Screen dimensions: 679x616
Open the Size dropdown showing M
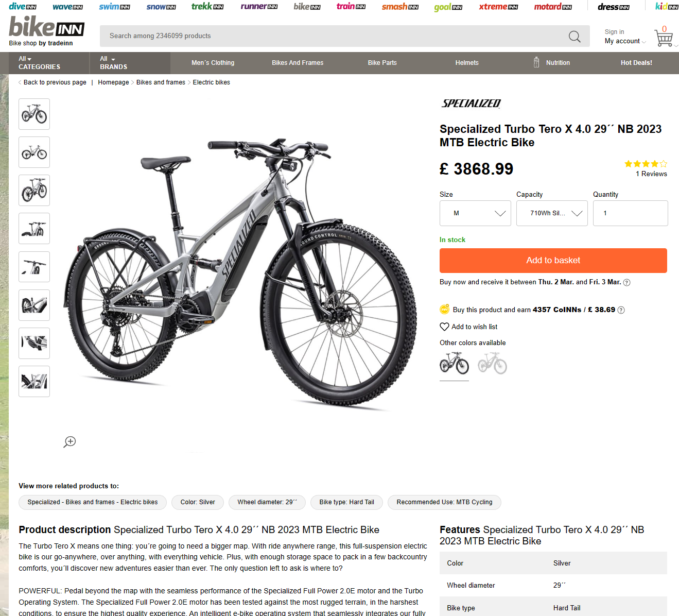(x=475, y=213)
